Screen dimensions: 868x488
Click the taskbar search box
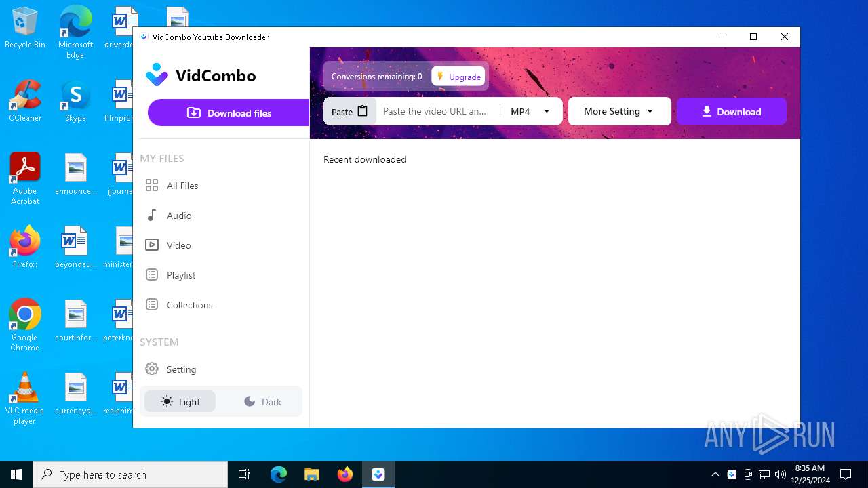pos(130,474)
